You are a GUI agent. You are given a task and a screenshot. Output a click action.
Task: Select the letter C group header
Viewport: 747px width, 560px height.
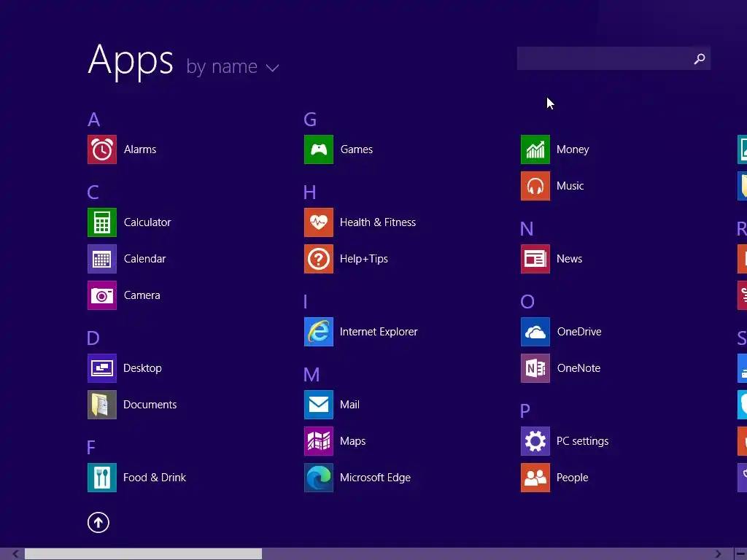(93, 192)
